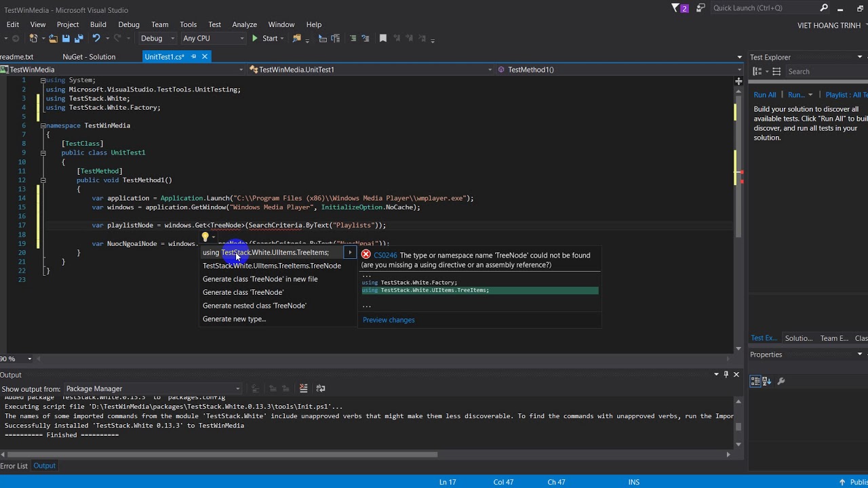Click the uncomment selection toolbar icon
The height and width of the screenshot is (488, 868).
(366, 39)
